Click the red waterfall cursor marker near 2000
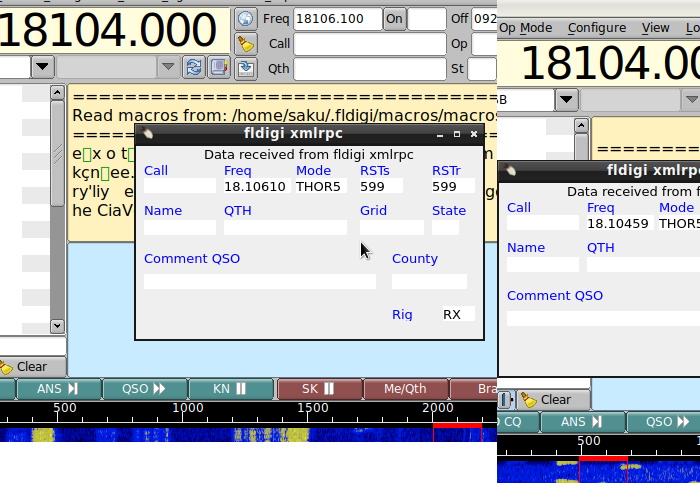Viewport: 700px width, 500px height. (458, 425)
